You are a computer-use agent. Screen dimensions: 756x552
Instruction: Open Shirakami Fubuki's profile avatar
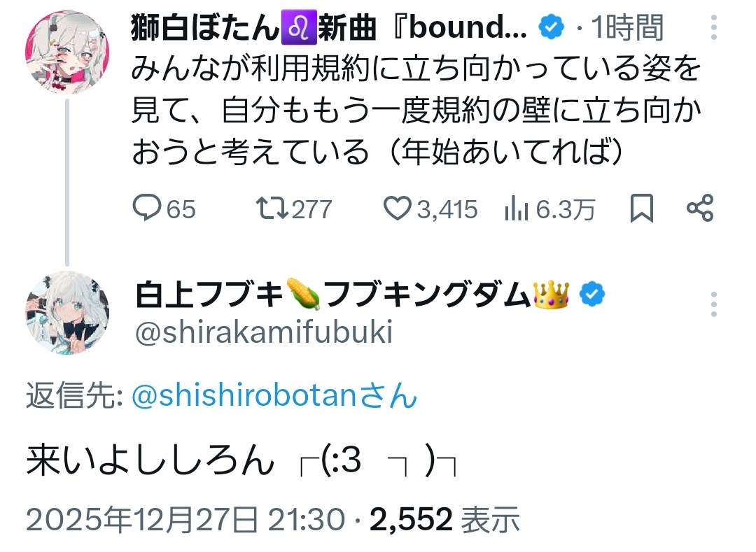point(67,312)
